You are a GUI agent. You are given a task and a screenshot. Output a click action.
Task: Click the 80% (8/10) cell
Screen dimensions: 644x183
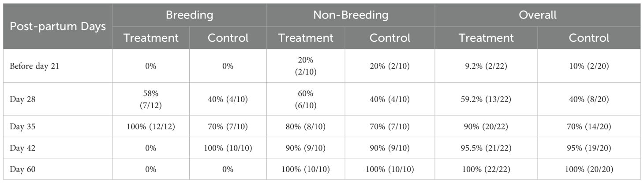(306, 127)
